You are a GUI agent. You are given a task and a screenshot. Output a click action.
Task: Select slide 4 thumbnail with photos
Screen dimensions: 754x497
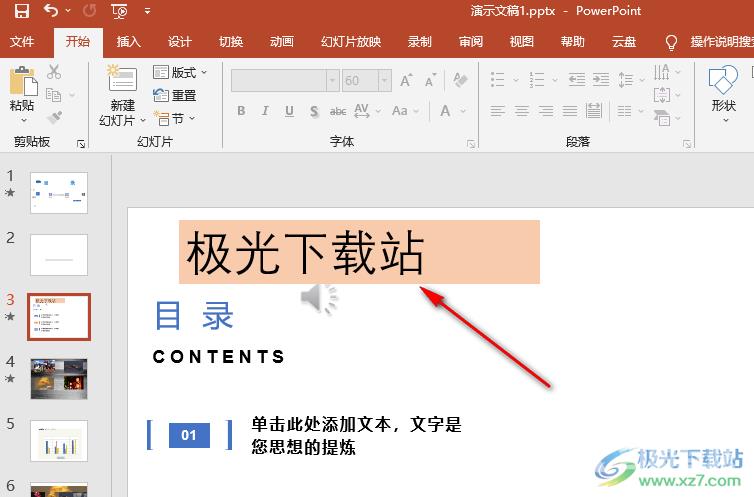(x=59, y=379)
